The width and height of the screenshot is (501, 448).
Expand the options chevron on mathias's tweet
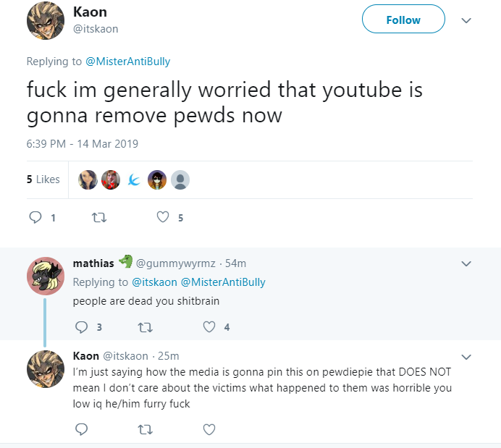pyautogui.click(x=466, y=263)
